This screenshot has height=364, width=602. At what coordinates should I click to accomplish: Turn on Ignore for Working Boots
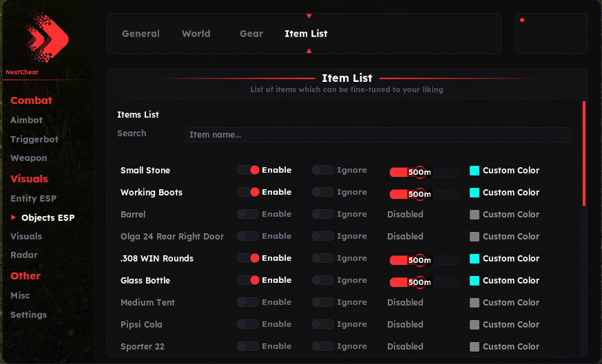(322, 192)
